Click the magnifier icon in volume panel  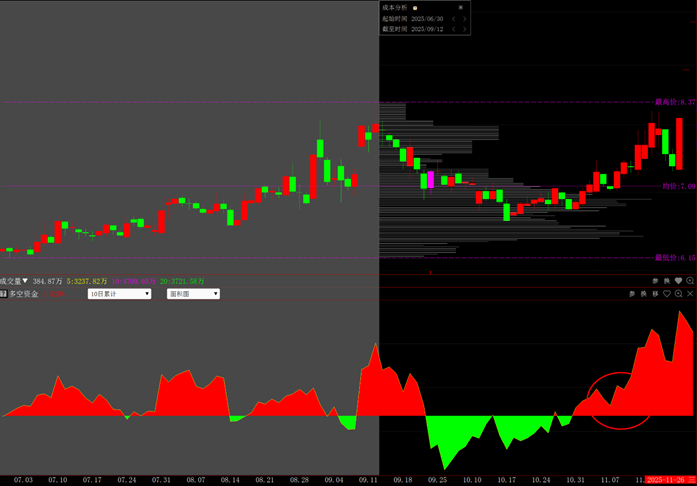pyautogui.click(x=690, y=281)
